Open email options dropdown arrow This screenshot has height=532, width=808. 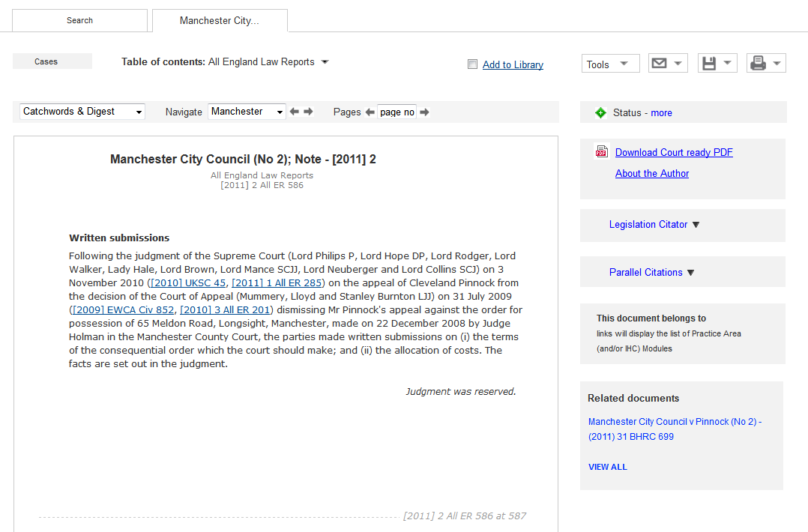click(x=678, y=64)
